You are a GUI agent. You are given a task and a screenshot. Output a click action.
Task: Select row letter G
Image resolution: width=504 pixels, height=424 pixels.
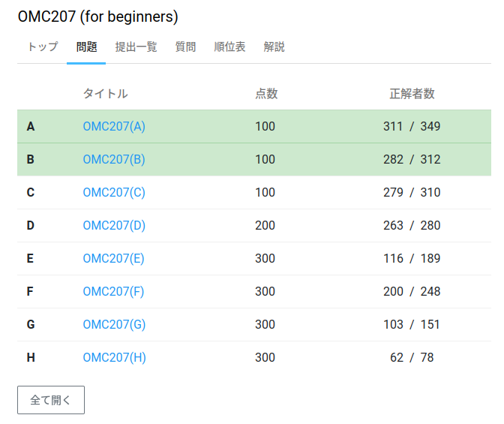tap(31, 325)
